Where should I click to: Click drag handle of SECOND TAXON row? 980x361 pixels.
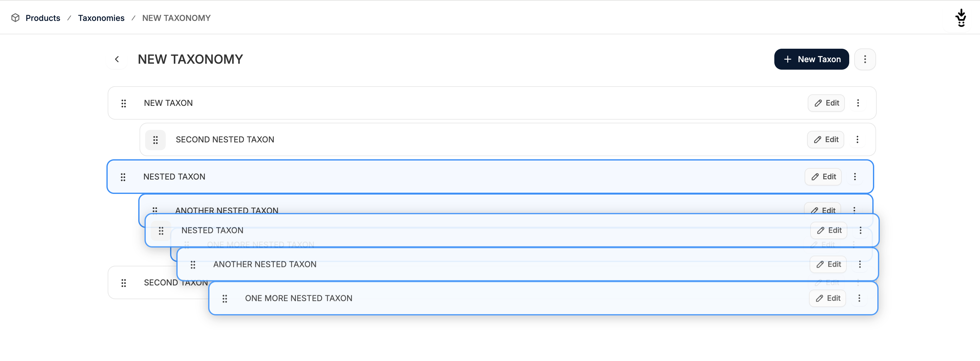click(x=124, y=283)
